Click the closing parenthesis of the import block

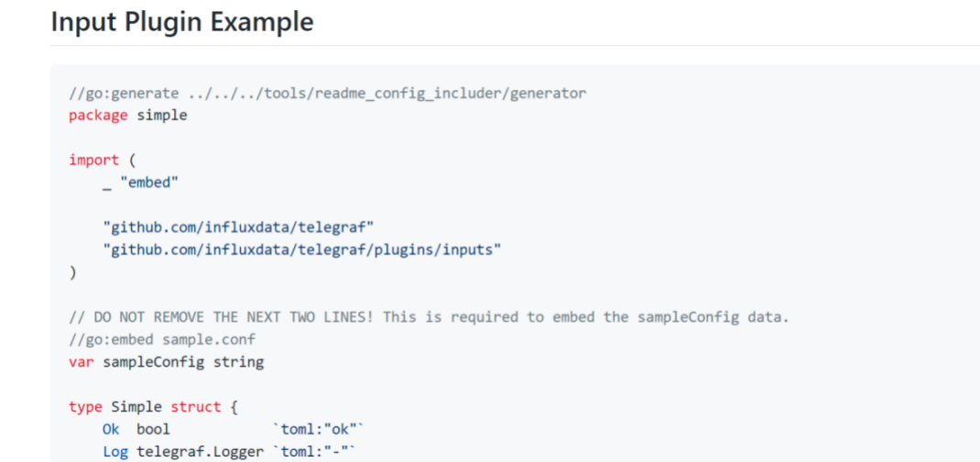coord(72,272)
